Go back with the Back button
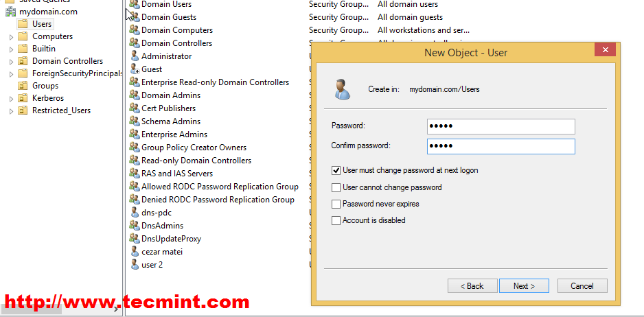 pos(472,286)
